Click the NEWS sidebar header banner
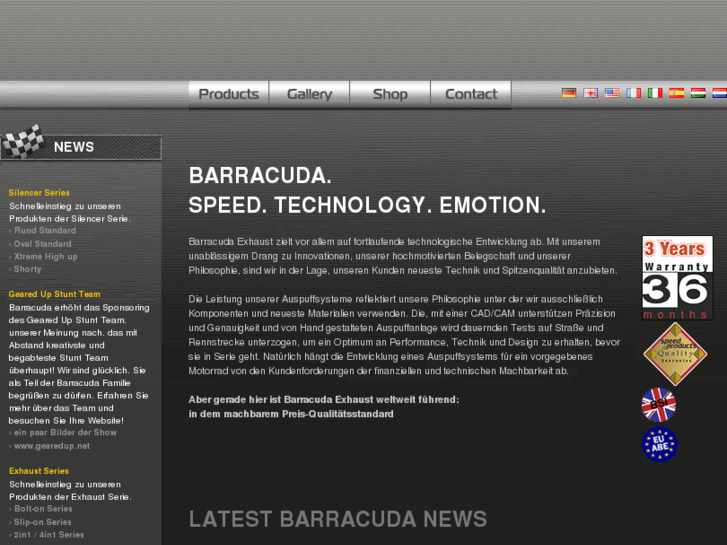The width and height of the screenshot is (727, 545). (81, 147)
